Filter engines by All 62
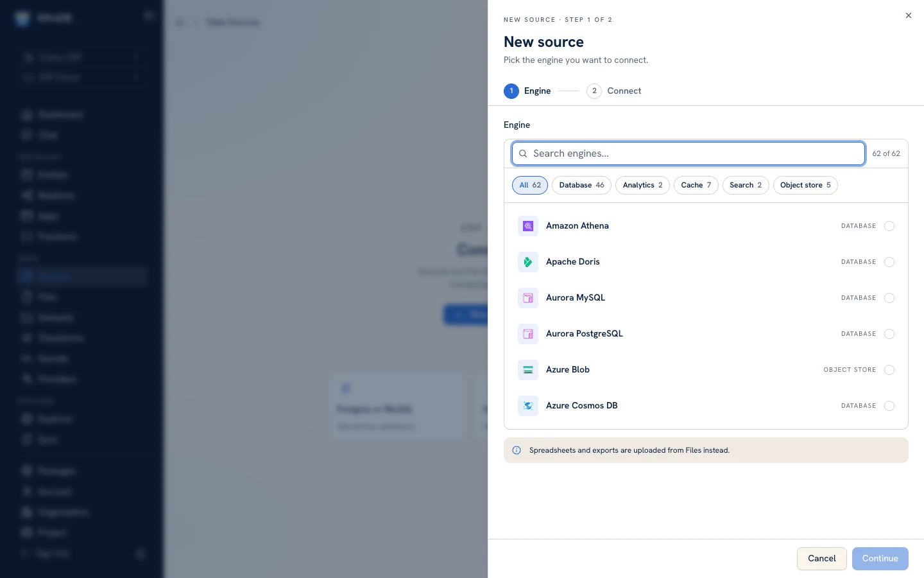Image resolution: width=924 pixels, height=578 pixels. pyautogui.click(x=530, y=185)
